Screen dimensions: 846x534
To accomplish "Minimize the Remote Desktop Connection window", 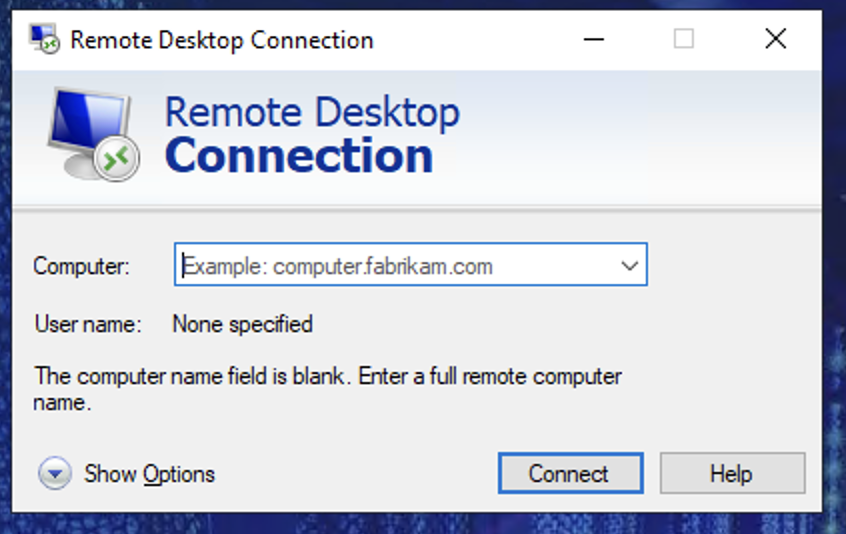I will [x=592, y=40].
